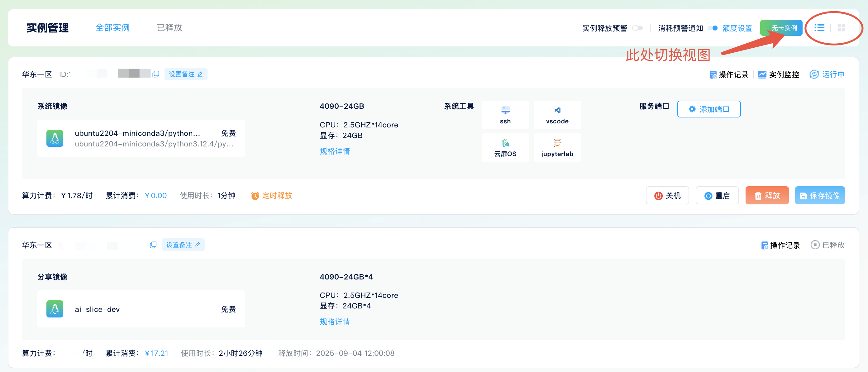Copy the instance ID

click(x=155, y=74)
